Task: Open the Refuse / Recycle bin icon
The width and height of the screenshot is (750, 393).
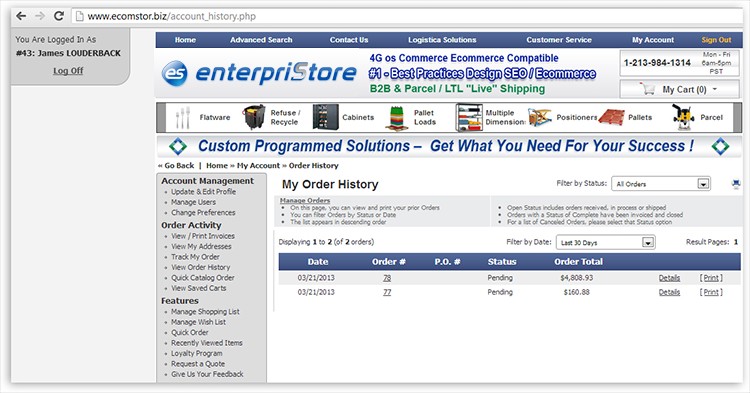Action: pyautogui.click(x=254, y=117)
